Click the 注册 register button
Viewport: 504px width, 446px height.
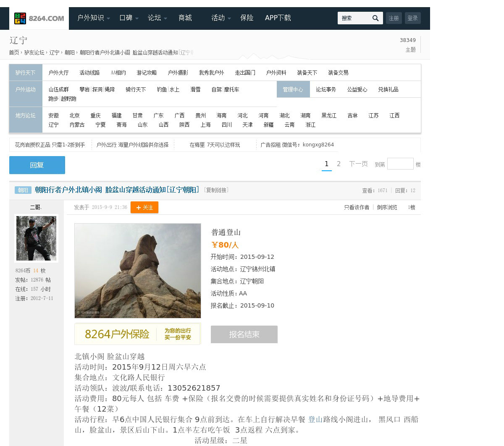pos(394,18)
